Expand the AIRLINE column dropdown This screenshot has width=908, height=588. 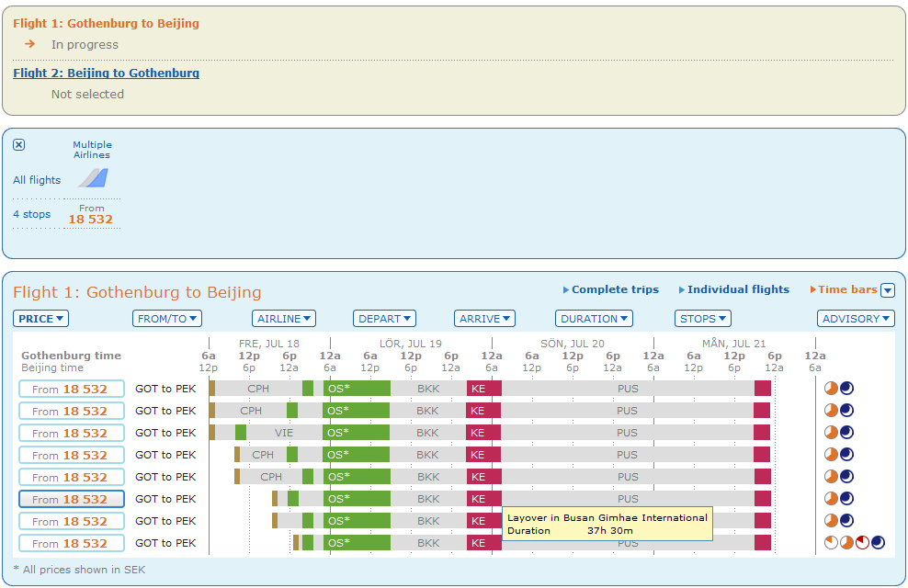[x=284, y=319]
